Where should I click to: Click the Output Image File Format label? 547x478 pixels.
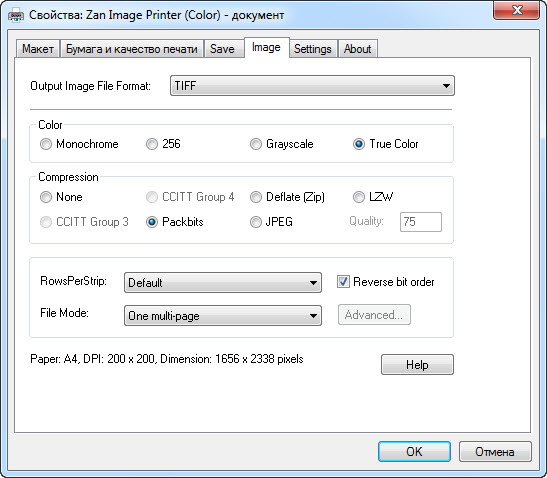[x=90, y=86]
